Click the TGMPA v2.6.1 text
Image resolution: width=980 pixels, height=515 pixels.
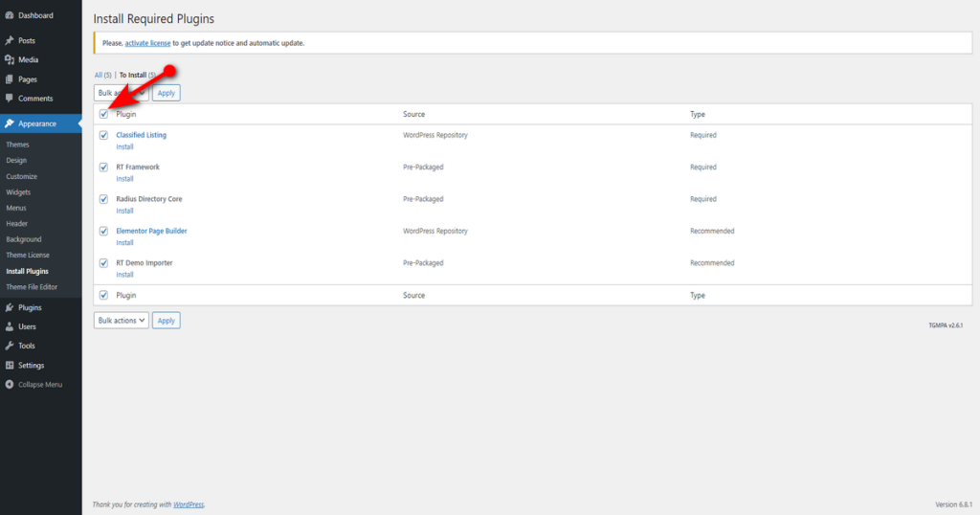(x=946, y=325)
